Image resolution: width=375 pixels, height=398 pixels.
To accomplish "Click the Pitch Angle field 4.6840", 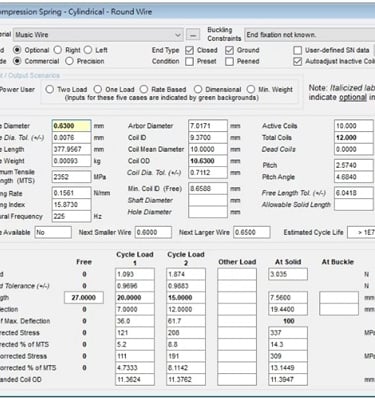I will tap(354, 177).
